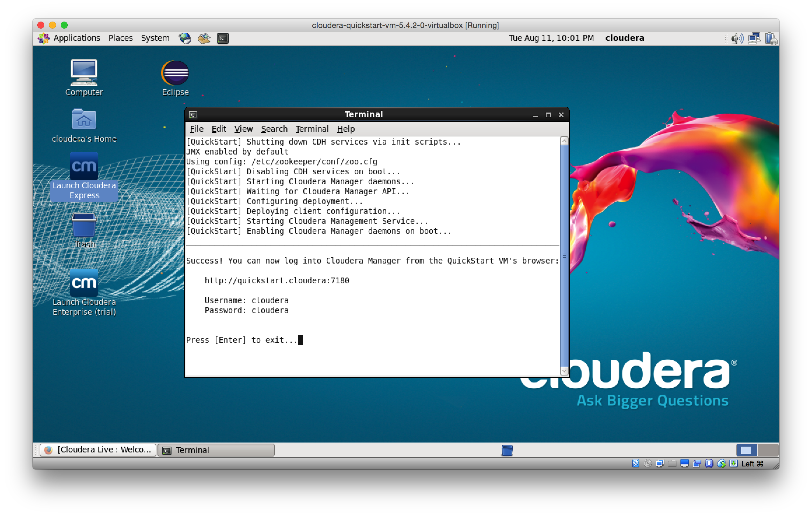Viewport: 812px width, 516px height.
Task: Switch to second workspace in pager
Action: click(x=768, y=450)
